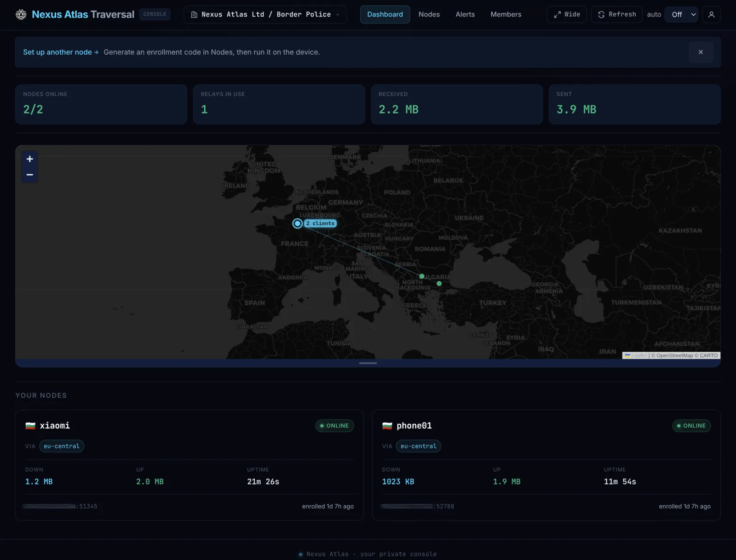Click the Bulgarian flag on phone01 card
Image resolution: width=736 pixels, height=560 pixels.
[387, 426]
